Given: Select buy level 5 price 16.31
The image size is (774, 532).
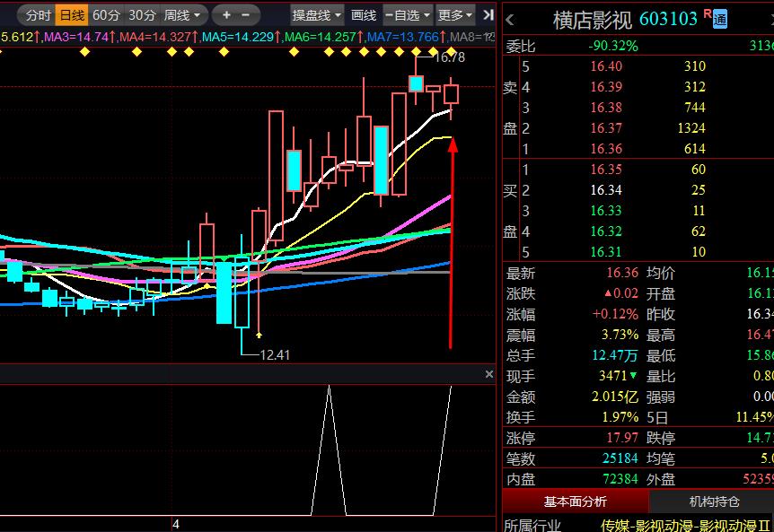Looking at the screenshot, I should click(606, 252).
